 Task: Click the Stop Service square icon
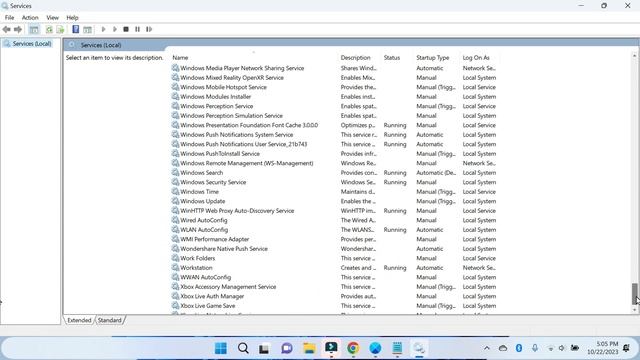(x=126, y=29)
